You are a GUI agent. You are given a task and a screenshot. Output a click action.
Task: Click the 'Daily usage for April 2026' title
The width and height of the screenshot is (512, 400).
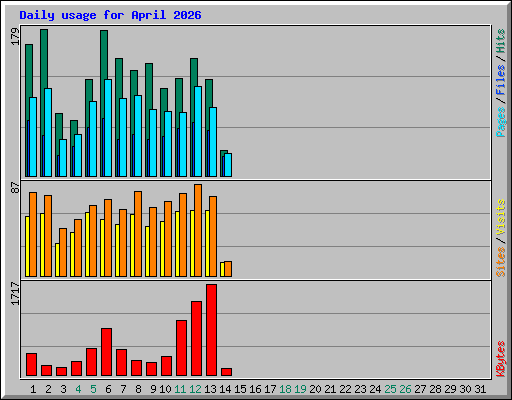click(110, 15)
